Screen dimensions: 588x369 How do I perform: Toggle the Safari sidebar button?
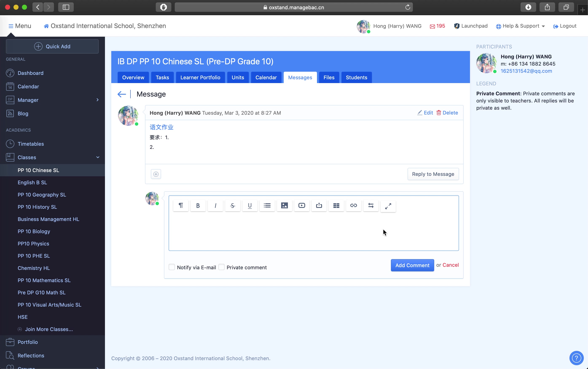(x=65, y=7)
